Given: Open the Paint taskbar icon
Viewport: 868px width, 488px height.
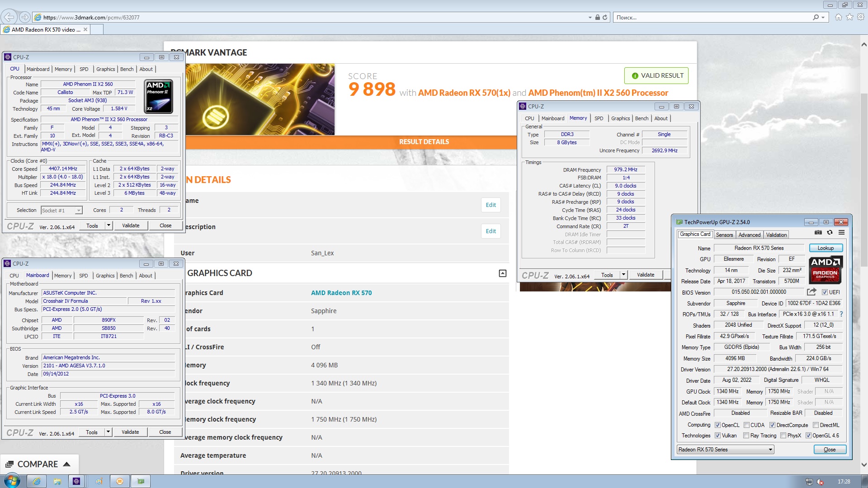Looking at the screenshot, I should (x=99, y=481).
